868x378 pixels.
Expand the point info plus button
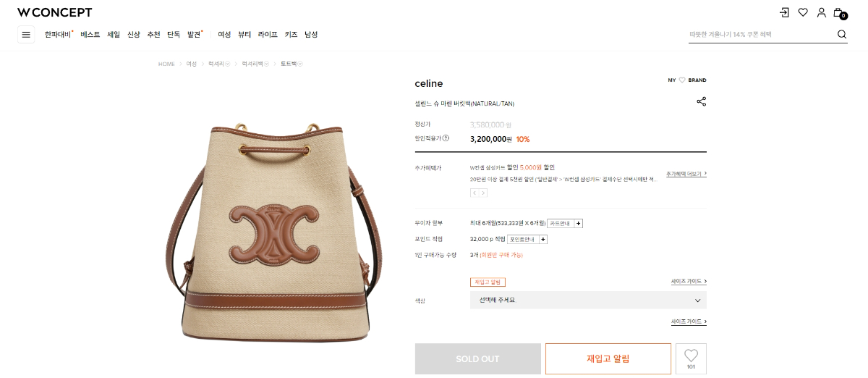[543, 239]
